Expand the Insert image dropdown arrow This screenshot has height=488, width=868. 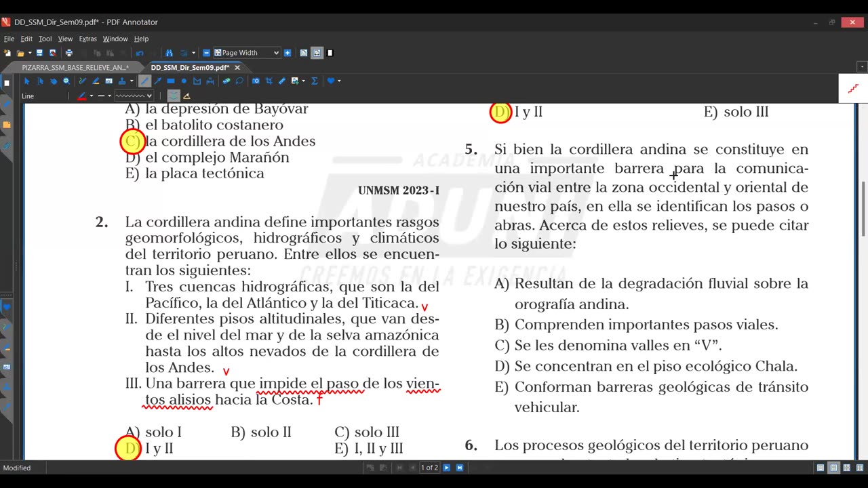[303, 81]
